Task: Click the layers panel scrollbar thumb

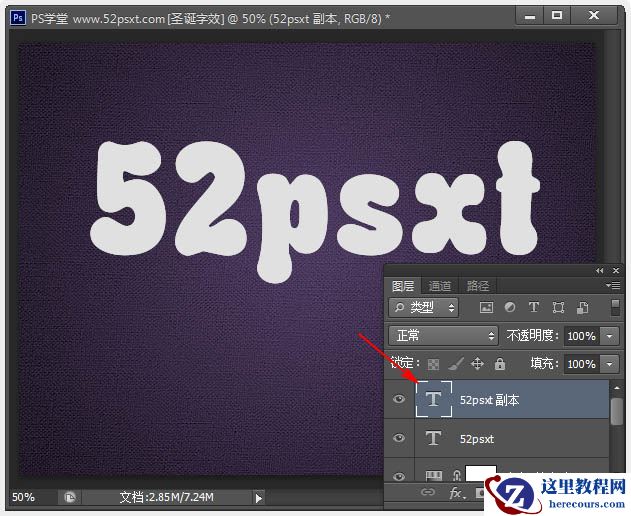Action: coord(616,411)
